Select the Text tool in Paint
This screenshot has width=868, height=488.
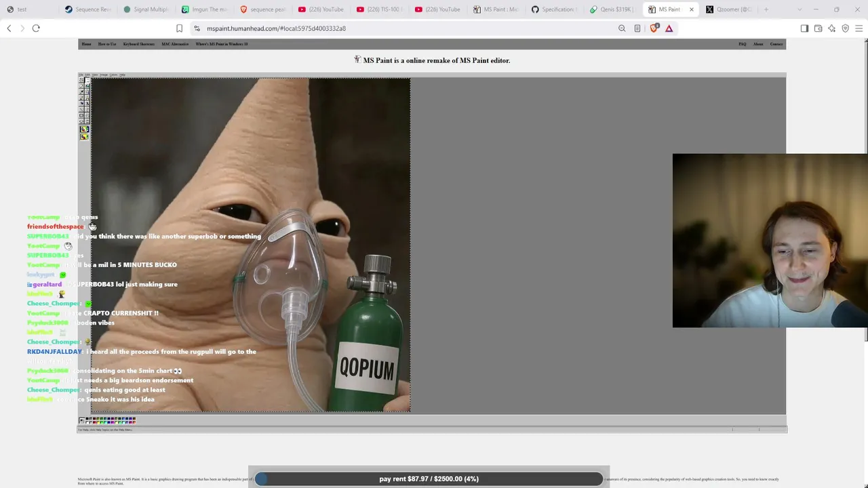(x=87, y=103)
